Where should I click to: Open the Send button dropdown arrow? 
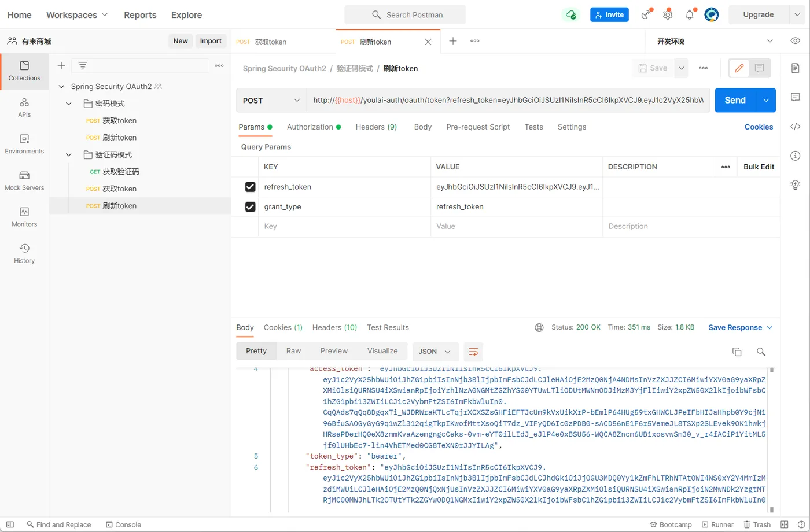[766, 100]
